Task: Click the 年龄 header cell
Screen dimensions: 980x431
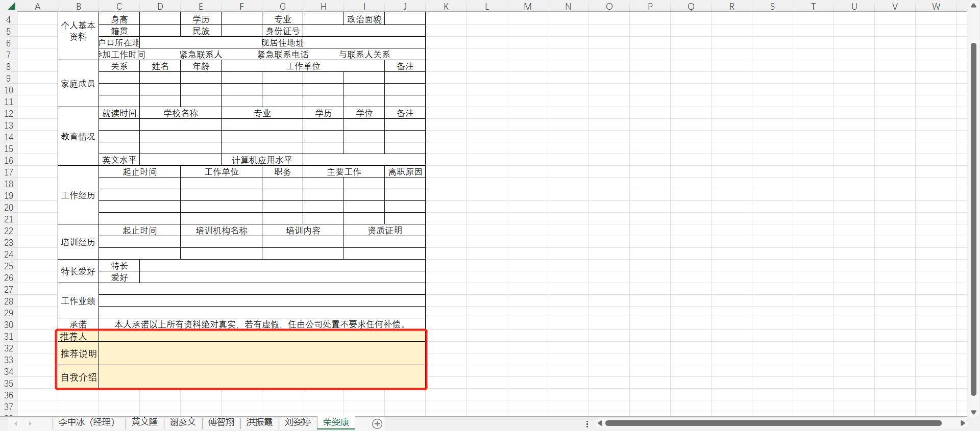Action: (x=201, y=66)
